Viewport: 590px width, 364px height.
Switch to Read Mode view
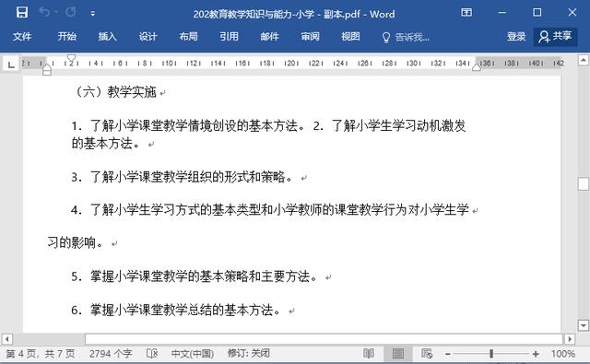pos(369,354)
